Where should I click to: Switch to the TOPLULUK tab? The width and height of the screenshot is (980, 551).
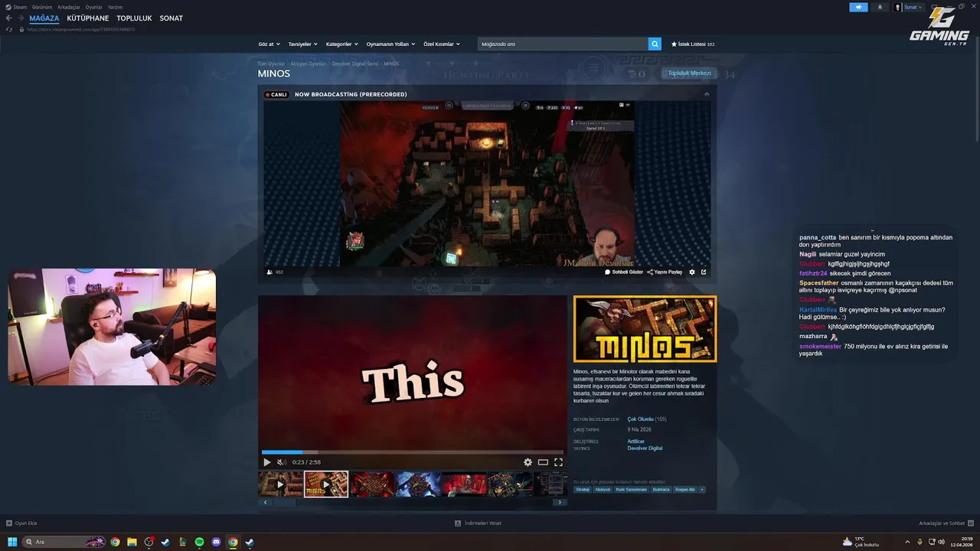tap(134, 18)
